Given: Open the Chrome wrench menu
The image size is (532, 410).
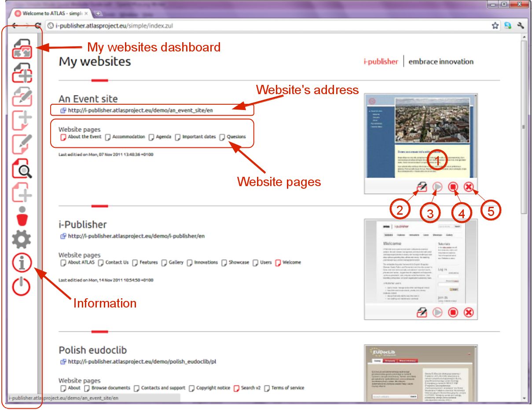Looking at the screenshot, I should pos(521,26).
